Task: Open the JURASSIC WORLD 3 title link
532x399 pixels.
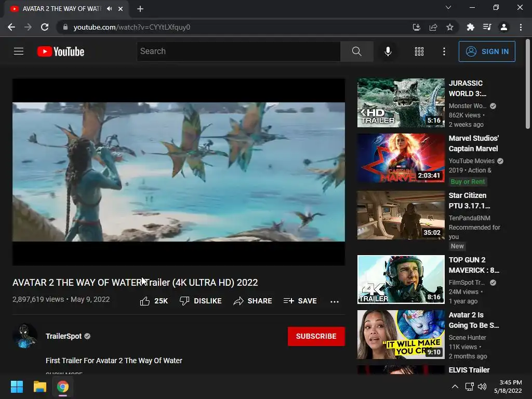Action: [x=468, y=88]
